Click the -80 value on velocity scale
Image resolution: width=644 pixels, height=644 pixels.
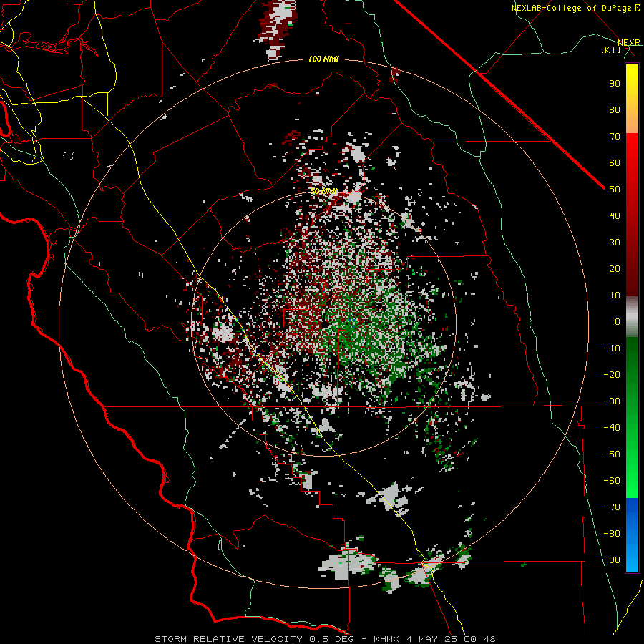coord(612,534)
